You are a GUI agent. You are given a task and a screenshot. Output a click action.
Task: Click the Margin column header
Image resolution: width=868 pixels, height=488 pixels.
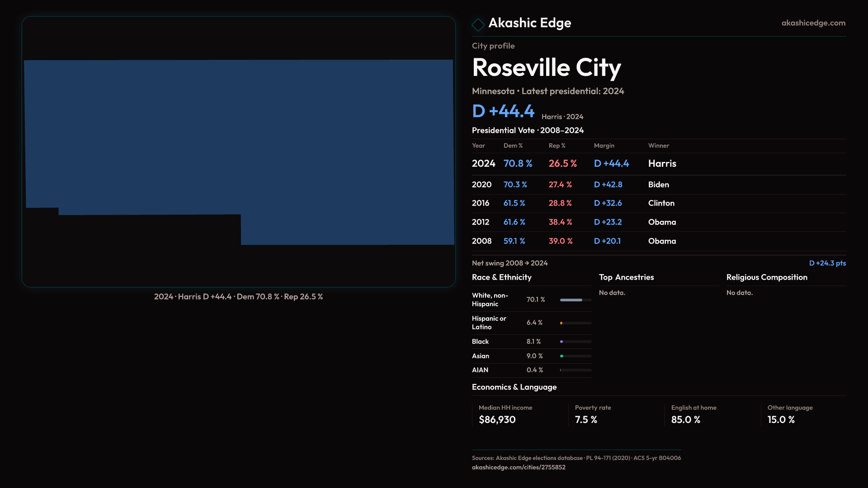point(604,146)
